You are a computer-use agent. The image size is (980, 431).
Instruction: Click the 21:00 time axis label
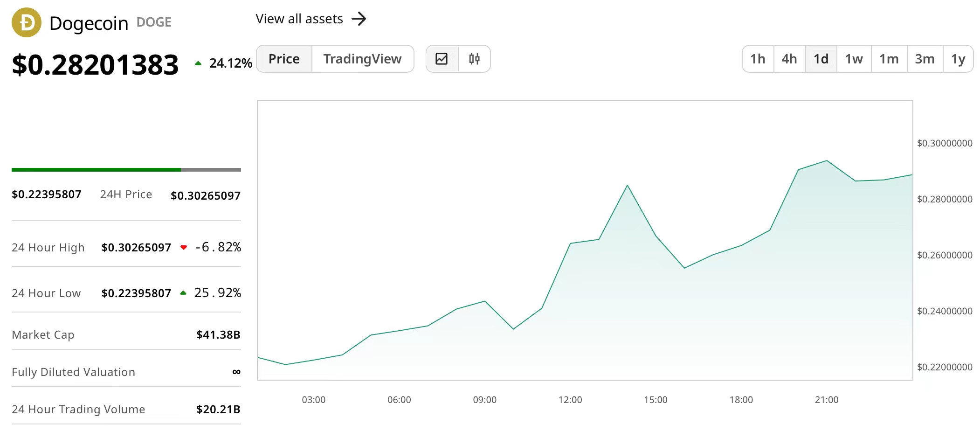click(827, 400)
